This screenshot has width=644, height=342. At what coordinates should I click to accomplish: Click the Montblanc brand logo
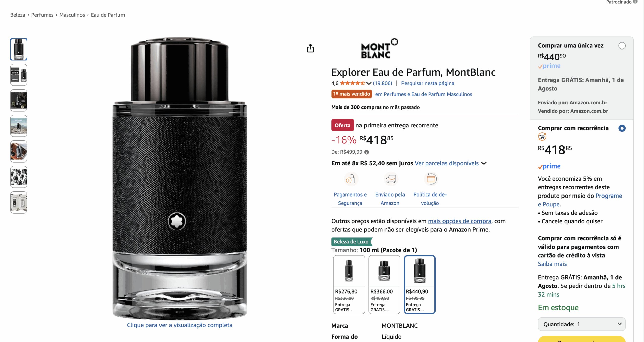coord(379,48)
